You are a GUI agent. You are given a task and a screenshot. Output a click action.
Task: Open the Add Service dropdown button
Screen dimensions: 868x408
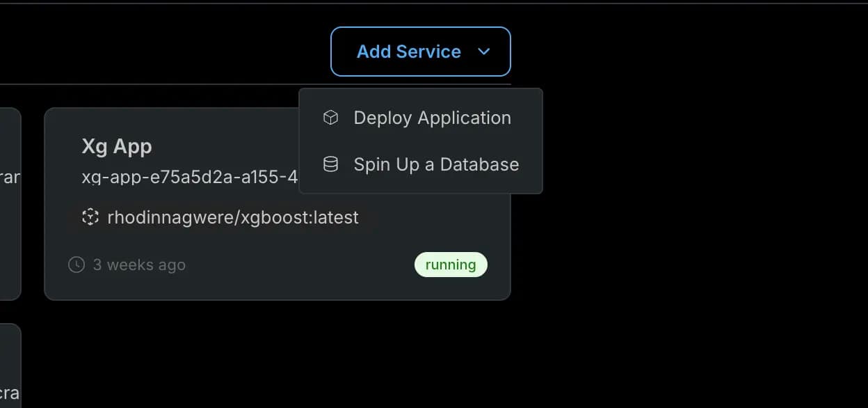click(x=420, y=52)
